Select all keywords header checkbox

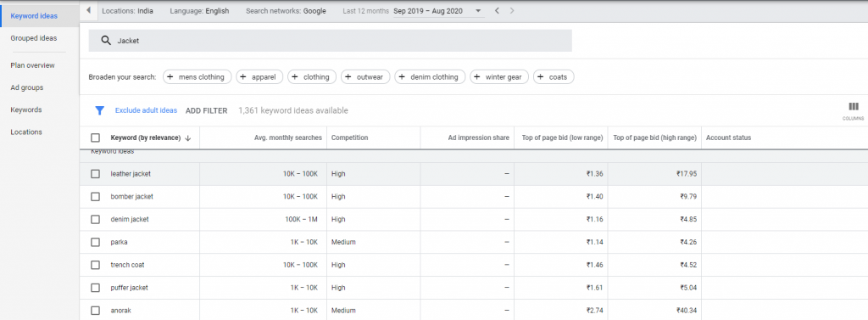[x=95, y=138]
